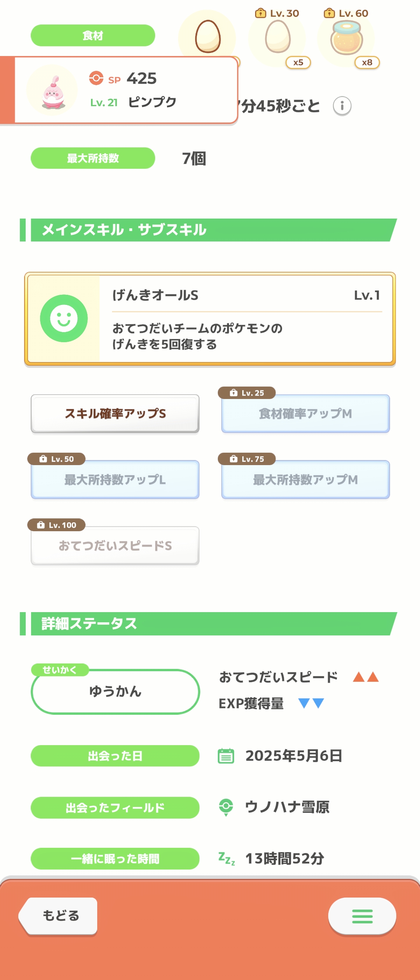The width and height of the screenshot is (420, 980).
Task: Tap the Lv.30 locked egg ingredient
Action: (x=278, y=37)
